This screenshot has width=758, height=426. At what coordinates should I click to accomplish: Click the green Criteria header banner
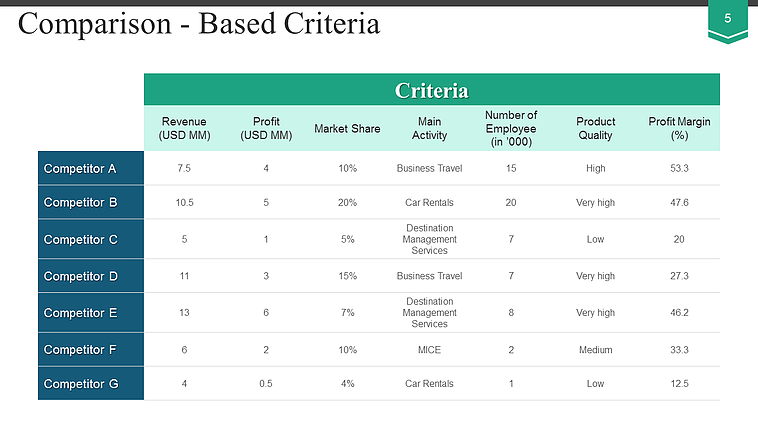431,90
